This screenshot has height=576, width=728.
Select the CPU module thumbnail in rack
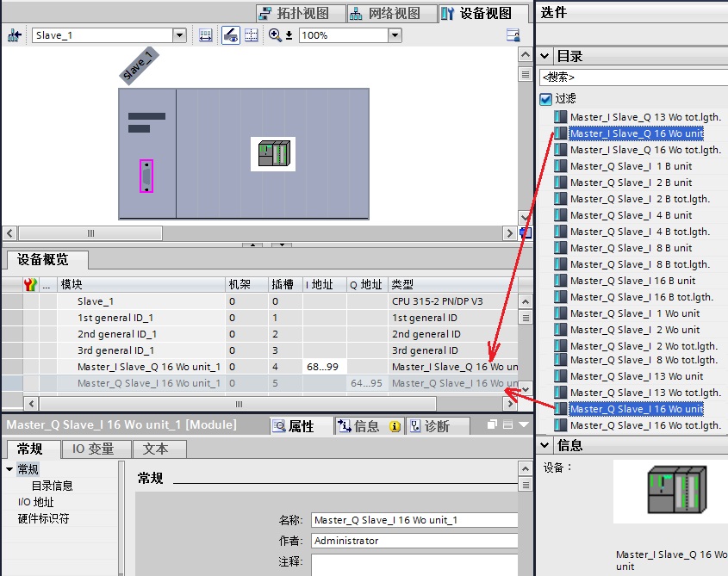273,154
